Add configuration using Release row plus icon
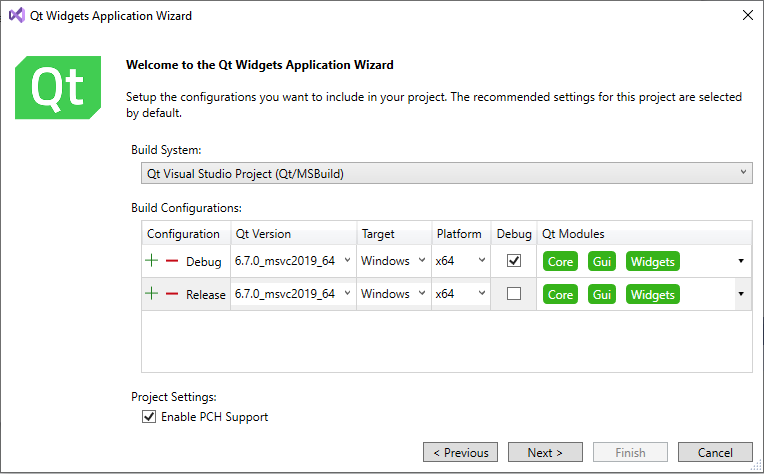This screenshot has height=474, width=764. [152, 293]
